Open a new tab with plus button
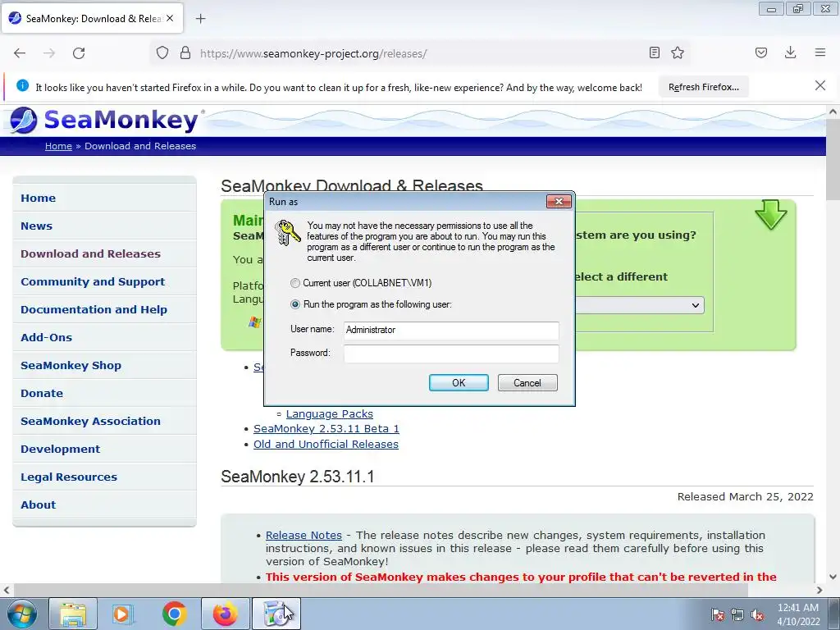 coord(200,19)
